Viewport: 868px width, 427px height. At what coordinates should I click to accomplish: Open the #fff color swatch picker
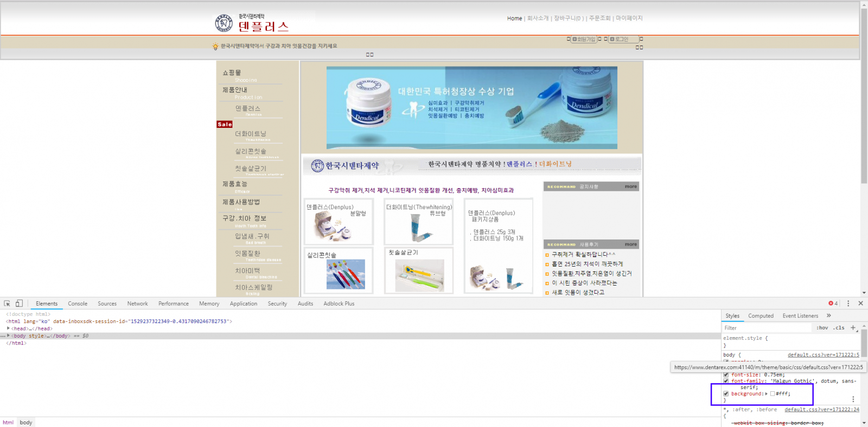[773, 394]
